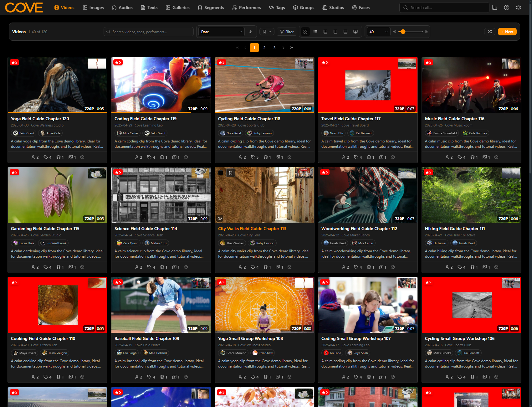Open the Audios tab

coord(122,8)
